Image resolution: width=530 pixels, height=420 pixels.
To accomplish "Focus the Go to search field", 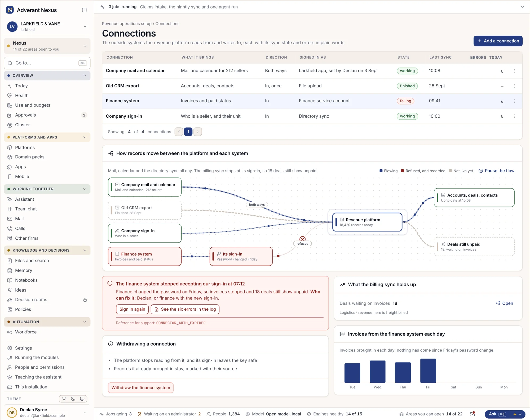I will tap(47, 63).
